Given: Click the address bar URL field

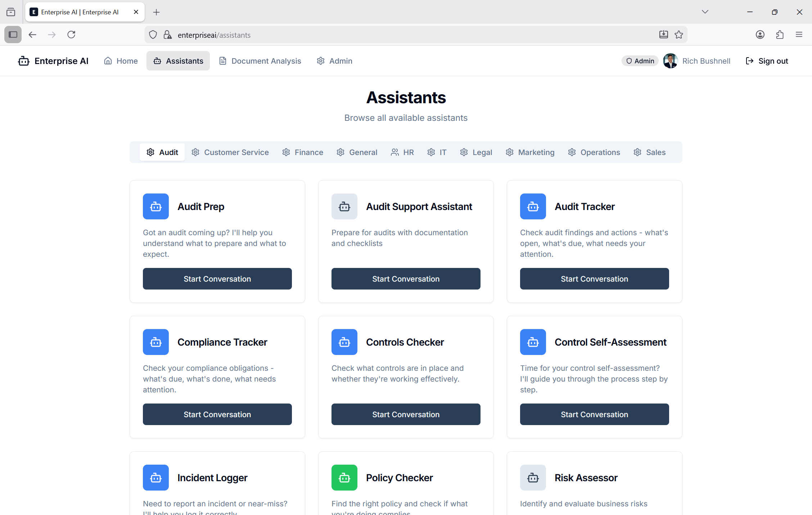Looking at the screenshot, I should (x=252, y=35).
